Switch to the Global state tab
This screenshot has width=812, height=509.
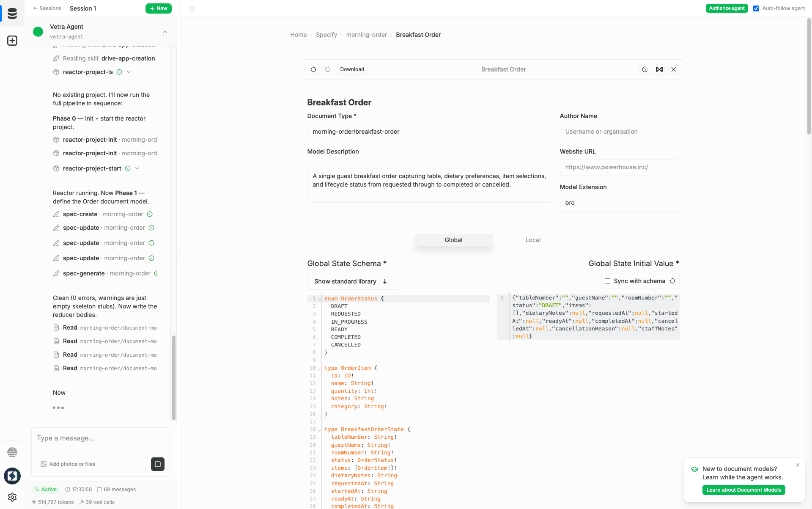453,240
